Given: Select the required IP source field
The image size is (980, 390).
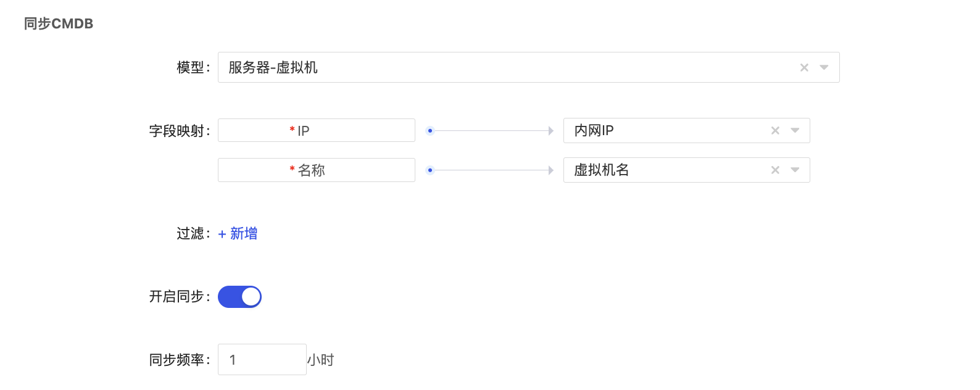Looking at the screenshot, I should (316, 131).
